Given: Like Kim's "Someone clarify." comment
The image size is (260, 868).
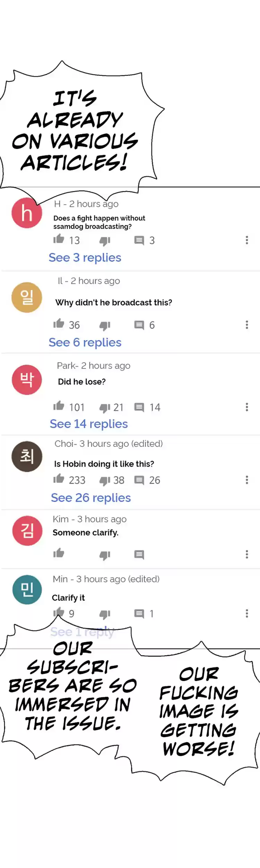Looking at the screenshot, I should (59, 553).
